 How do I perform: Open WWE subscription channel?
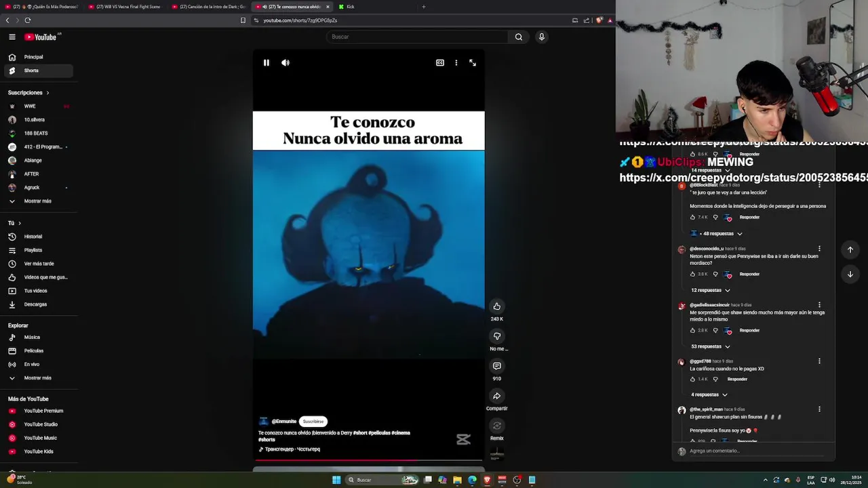coord(39,106)
